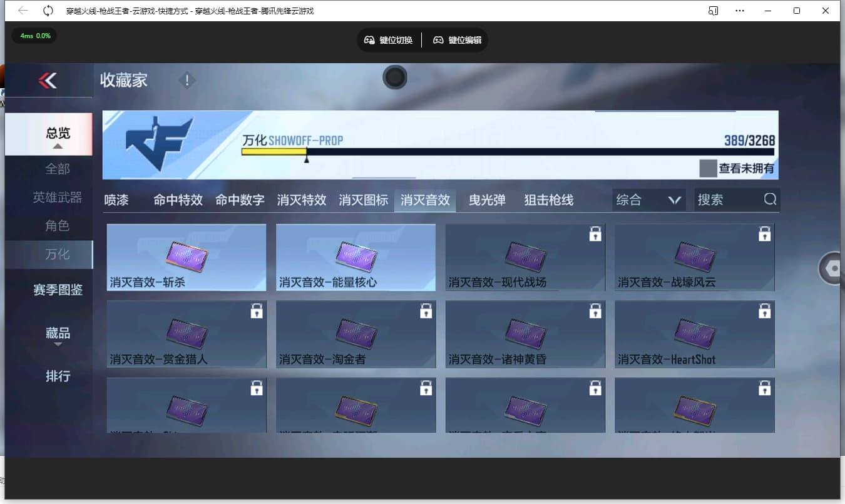Collapse the 总览 section arrow
This screenshot has width=845, height=504.
57,146
